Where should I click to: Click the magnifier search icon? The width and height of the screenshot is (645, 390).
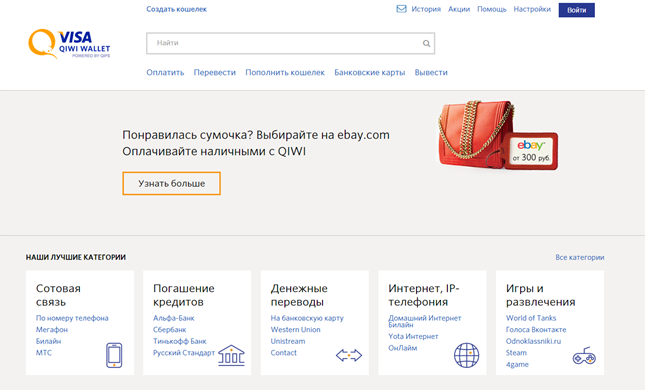427,43
